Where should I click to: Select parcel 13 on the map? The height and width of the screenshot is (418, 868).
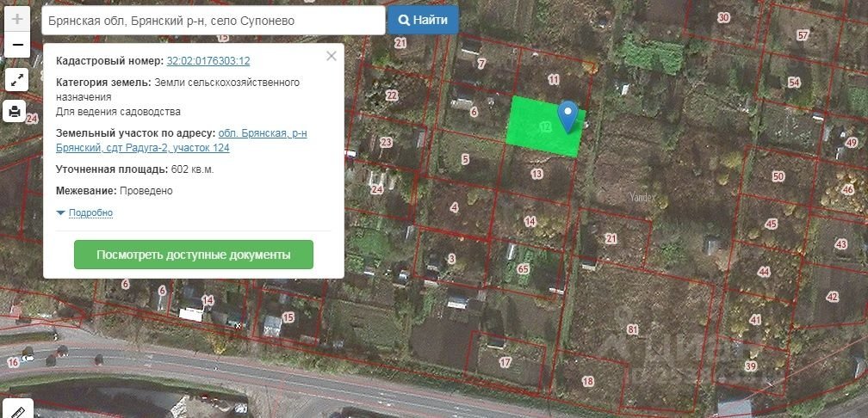(x=536, y=174)
